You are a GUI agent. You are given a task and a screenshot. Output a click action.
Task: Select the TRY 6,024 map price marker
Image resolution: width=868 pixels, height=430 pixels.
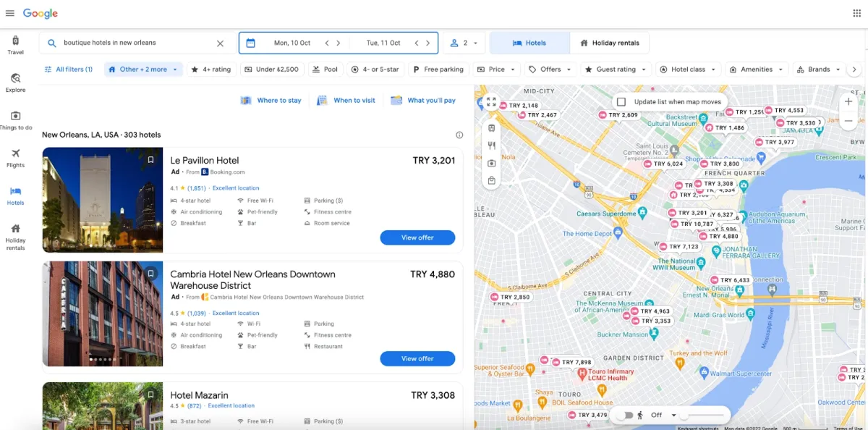[664, 164]
